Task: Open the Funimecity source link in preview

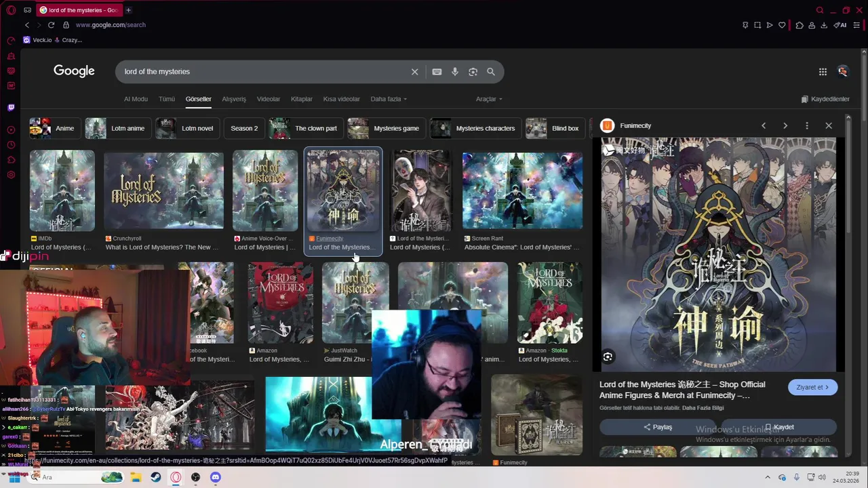Action: [x=635, y=125]
